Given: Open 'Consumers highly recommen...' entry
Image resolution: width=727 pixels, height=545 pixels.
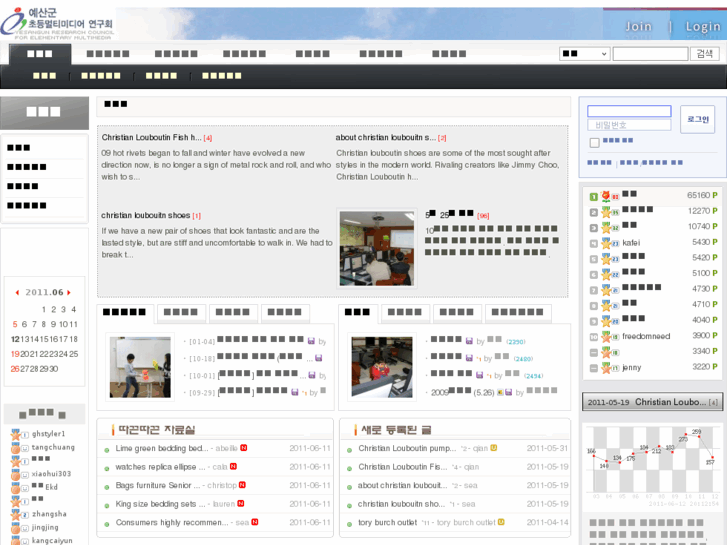Looking at the screenshot, I should (172, 522).
